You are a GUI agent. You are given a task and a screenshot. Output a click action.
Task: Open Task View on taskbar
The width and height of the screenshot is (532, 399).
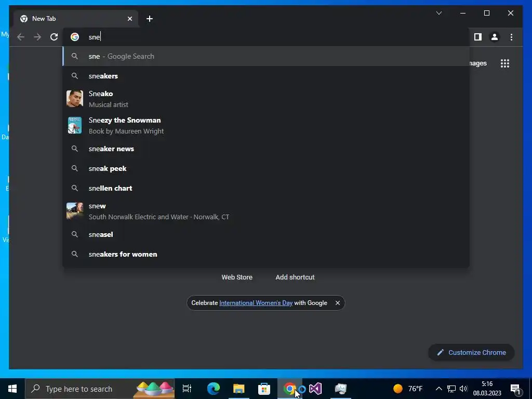click(187, 389)
